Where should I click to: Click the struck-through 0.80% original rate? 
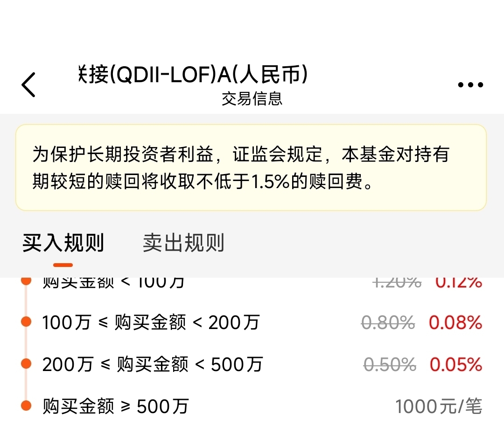click(388, 322)
